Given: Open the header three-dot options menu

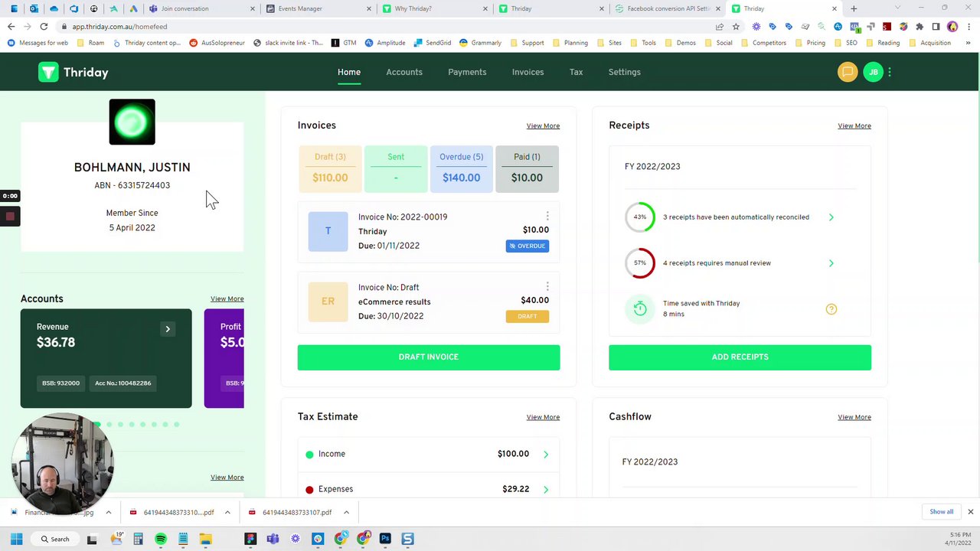Looking at the screenshot, I should coord(890,72).
